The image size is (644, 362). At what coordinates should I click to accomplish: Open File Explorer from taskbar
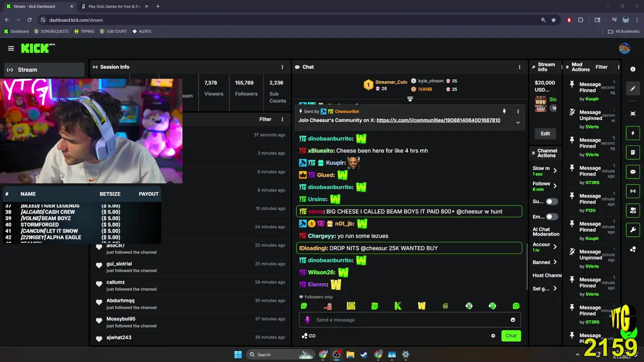pyautogui.click(x=350, y=354)
